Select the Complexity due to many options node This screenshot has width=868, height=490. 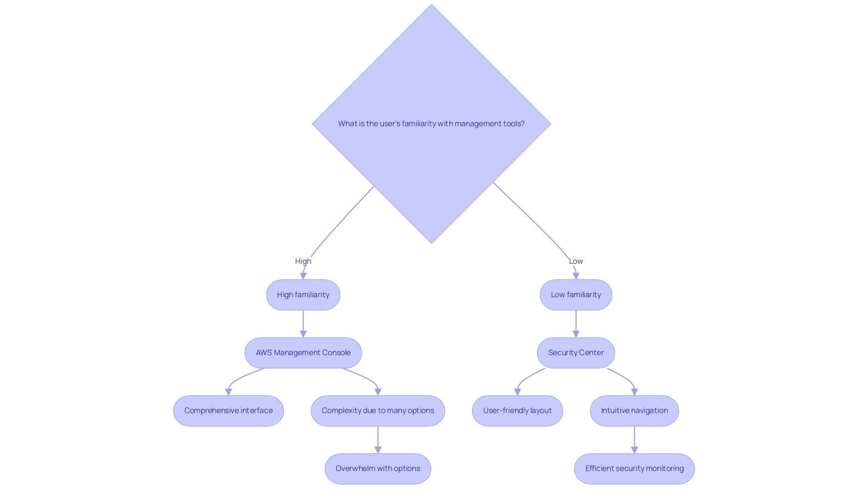coord(377,410)
